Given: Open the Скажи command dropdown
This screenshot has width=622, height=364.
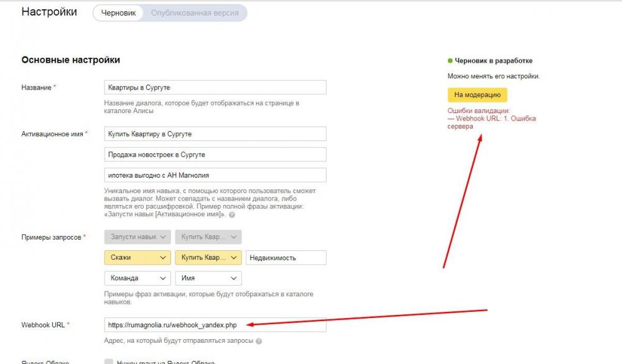Looking at the screenshot, I should point(137,257).
